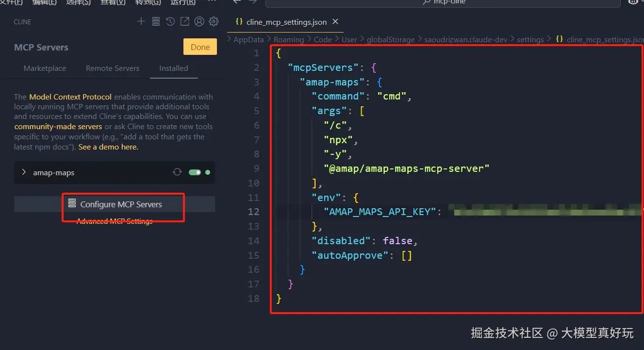Click line number 12 in the gutter
The width and height of the screenshot is (644, 350).
click(254, 212)
